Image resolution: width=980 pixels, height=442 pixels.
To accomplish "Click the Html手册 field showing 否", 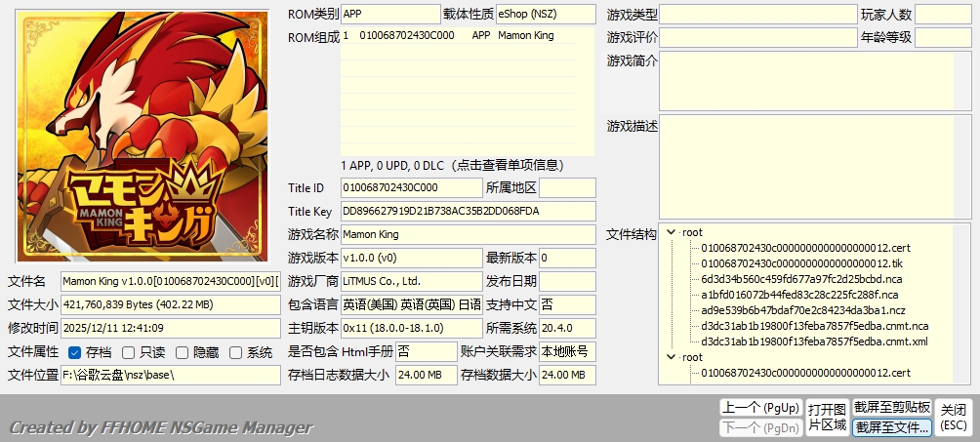I will (427, 351).
